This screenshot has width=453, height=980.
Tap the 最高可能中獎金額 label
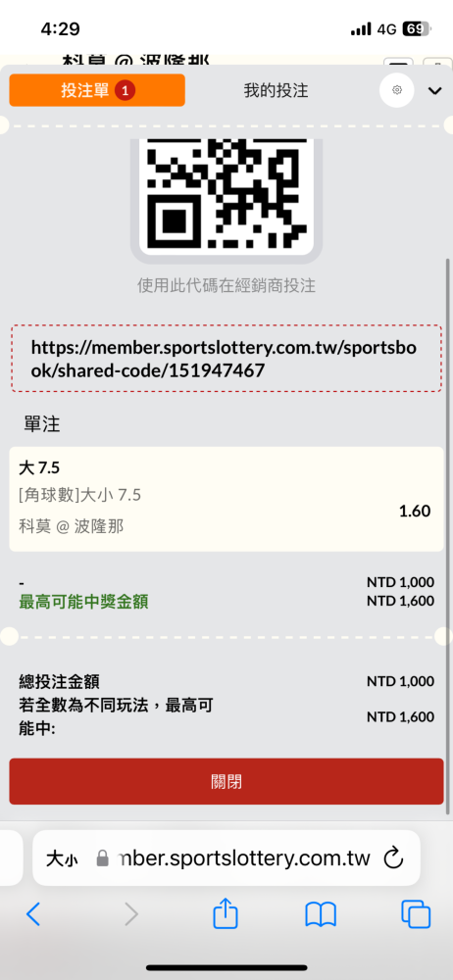click(x=84, y=603)
